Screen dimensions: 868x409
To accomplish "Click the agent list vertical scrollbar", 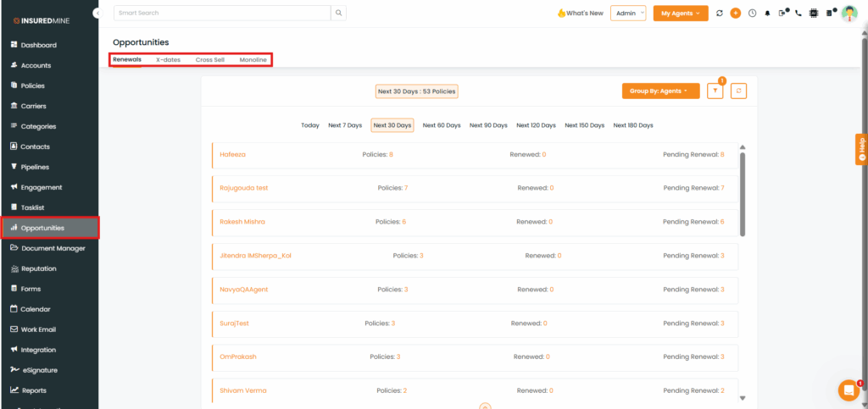I will point(743,195).
